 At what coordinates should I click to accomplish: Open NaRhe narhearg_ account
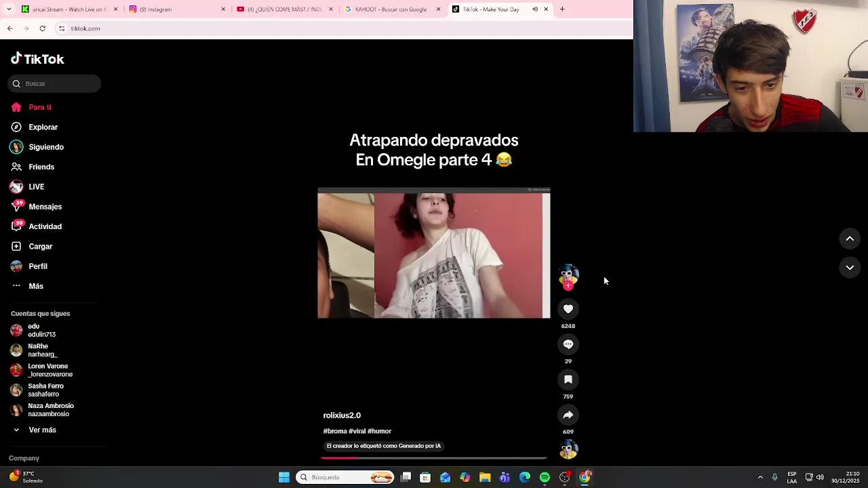[x=35, y=350]
